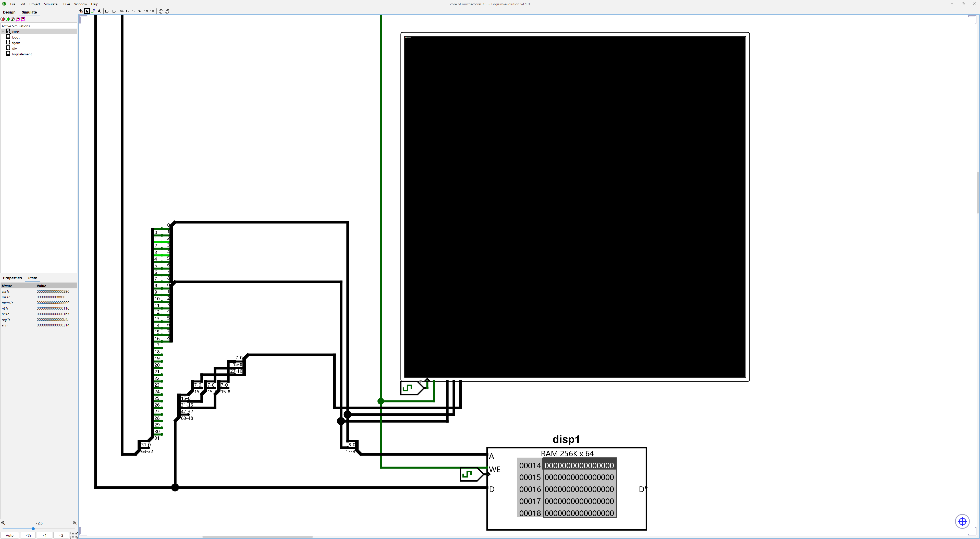Add a NOT gate from toolbar

[122, 11]
